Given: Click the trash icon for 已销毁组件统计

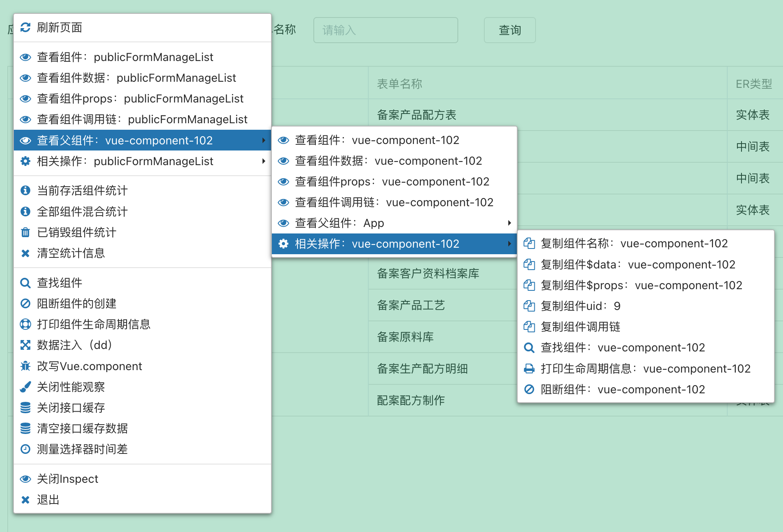Looking at the screenshot, I should [x=26, y=232].
